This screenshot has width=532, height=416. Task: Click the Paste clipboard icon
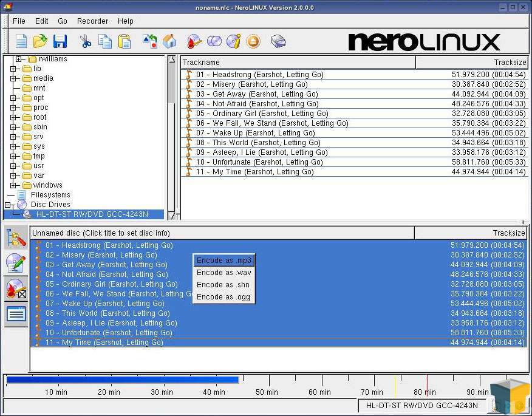[x=124, y=41]
